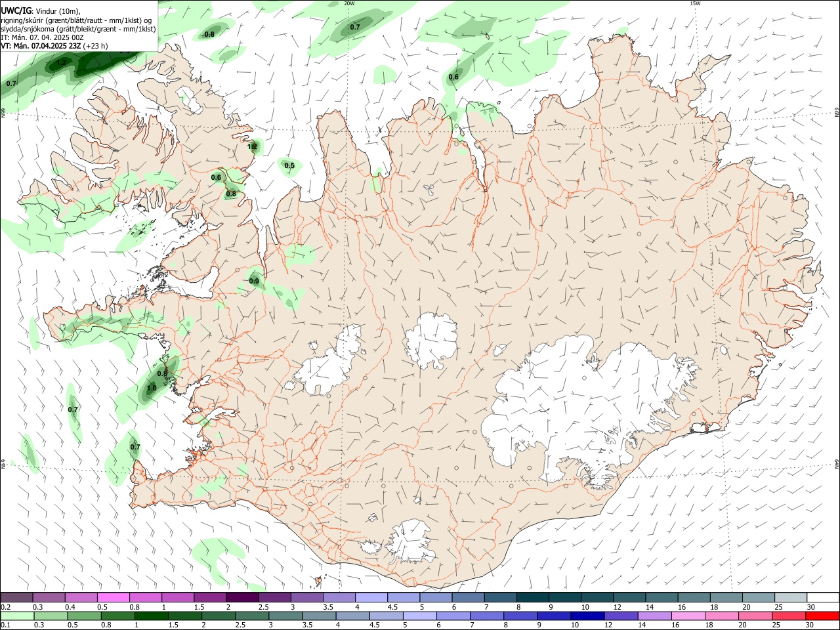840x630 pixels.
Task: Click the 1.0 precipitation label on west coast
Action: [152, 388]
